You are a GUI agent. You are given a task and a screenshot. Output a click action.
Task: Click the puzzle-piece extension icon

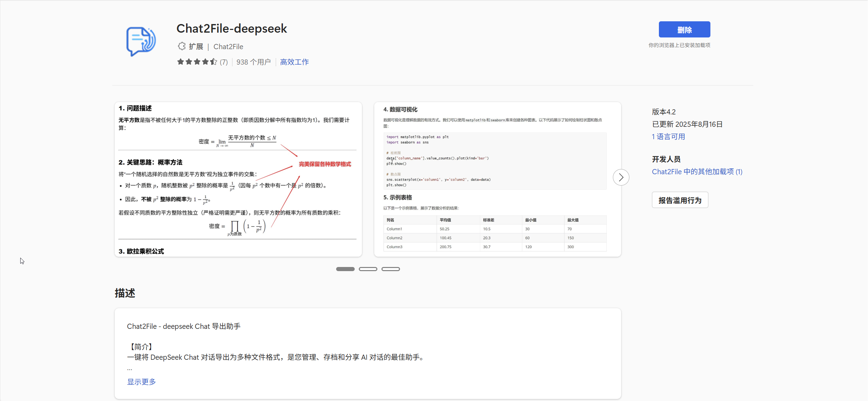click(182, 46)
